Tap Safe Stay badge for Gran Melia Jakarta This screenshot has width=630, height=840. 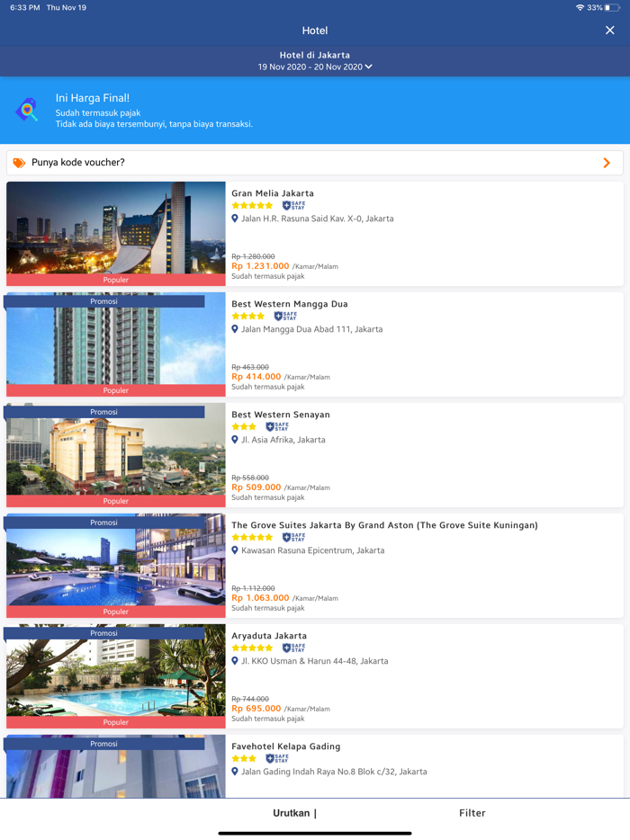point(293,205)
